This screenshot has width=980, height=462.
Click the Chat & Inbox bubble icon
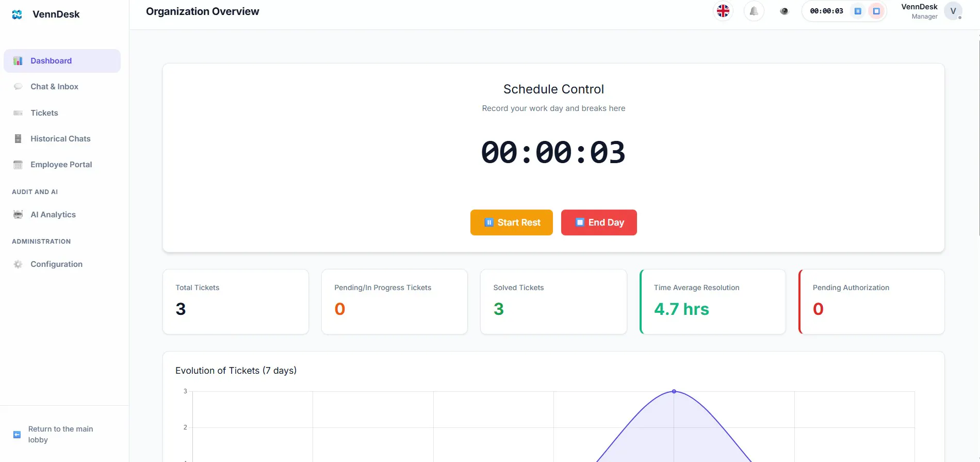(x=18, y=87)
